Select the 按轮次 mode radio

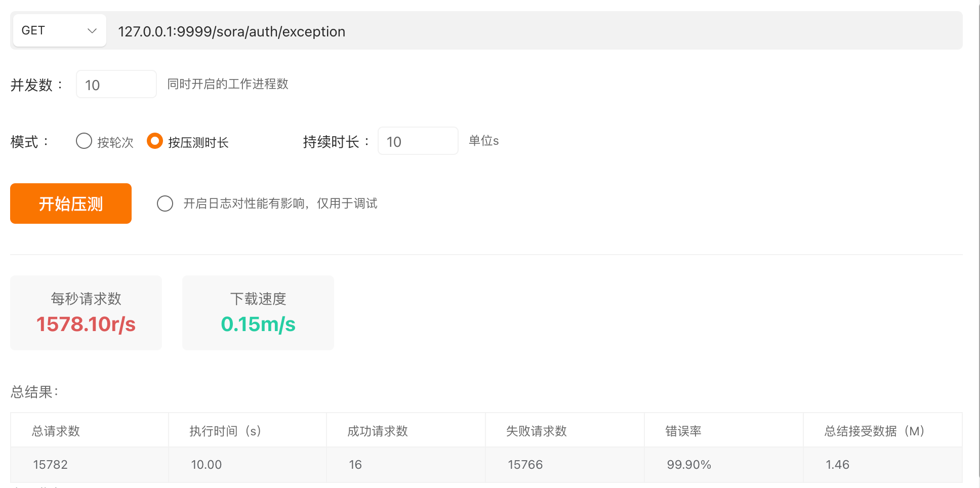point(84,141)
